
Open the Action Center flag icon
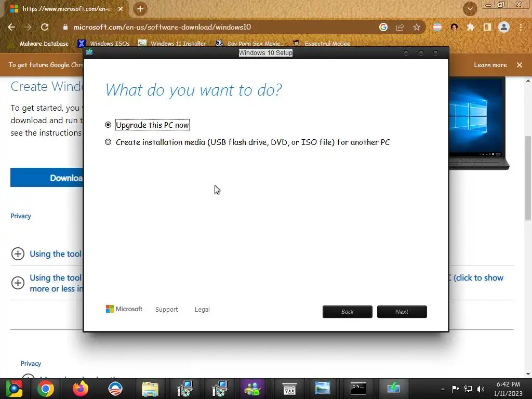click(x=455, y=389)
